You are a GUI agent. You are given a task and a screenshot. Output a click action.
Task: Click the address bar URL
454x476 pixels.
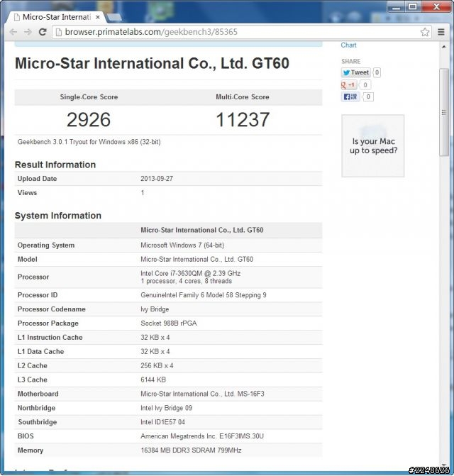click(x=151, y=32)
